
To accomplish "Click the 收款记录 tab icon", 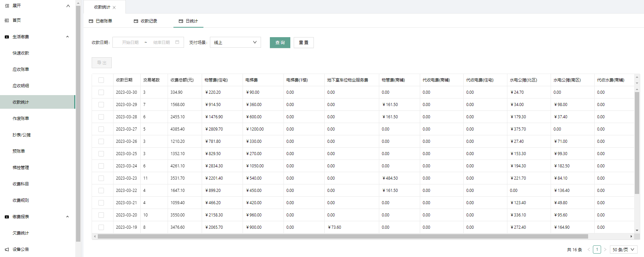I will pos(136,21).
